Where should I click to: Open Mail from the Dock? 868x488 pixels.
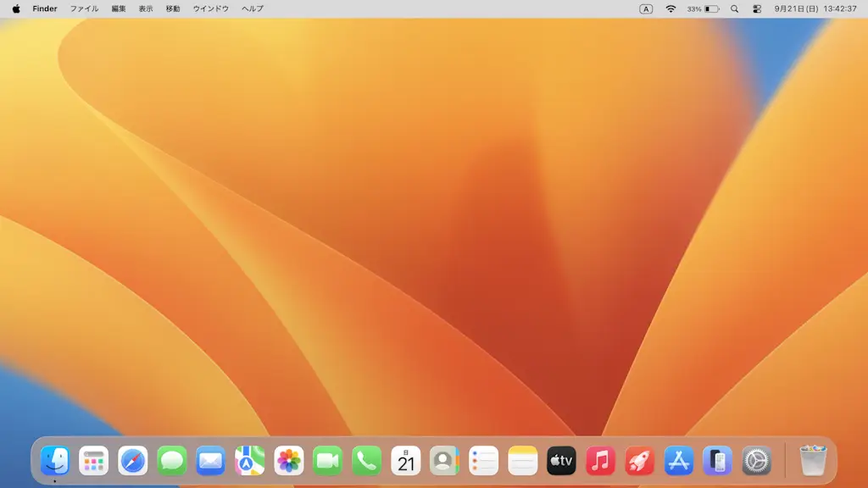[x=211, y=462]
